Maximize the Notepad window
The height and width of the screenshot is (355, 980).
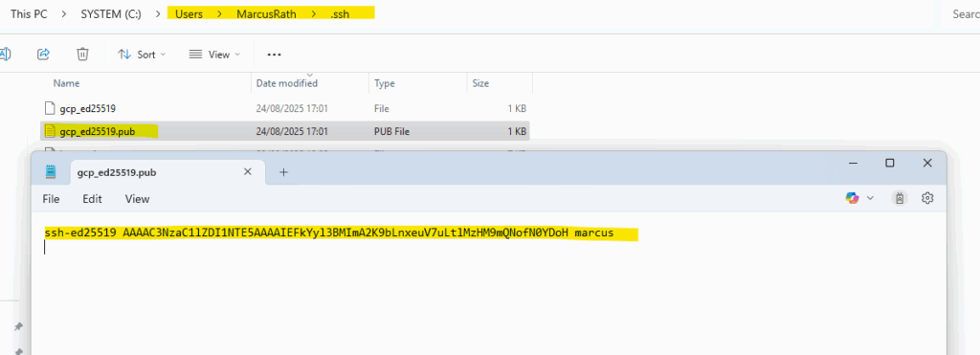click(x=890, y=163)
